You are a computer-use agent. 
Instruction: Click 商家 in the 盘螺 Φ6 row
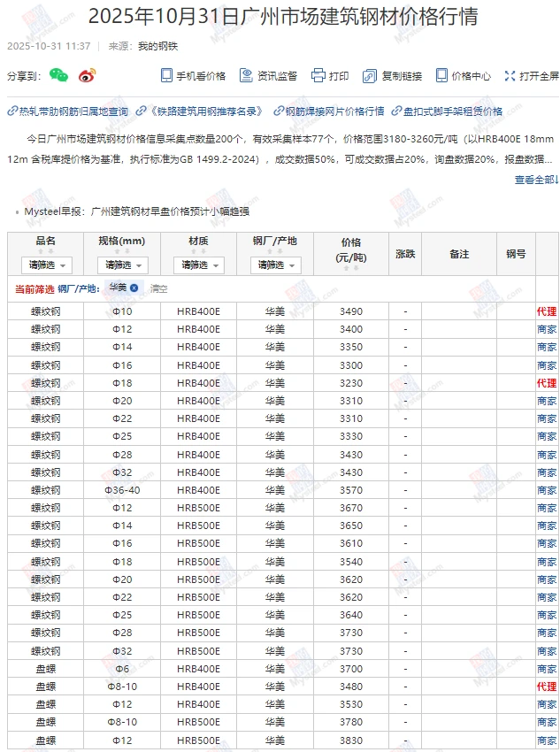click(x=547, y=669)
